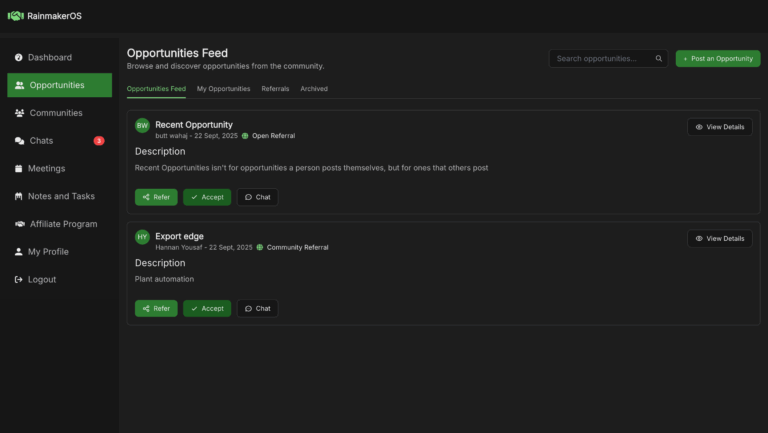Viewport: 768px width, 433px height.
Task: Click the Open Referral globe icon
Action: click(245, 135)
